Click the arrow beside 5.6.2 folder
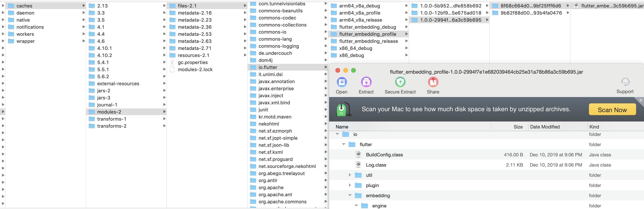Image resolution: width=644 pixels, height=209 pixels. (164, 76)
